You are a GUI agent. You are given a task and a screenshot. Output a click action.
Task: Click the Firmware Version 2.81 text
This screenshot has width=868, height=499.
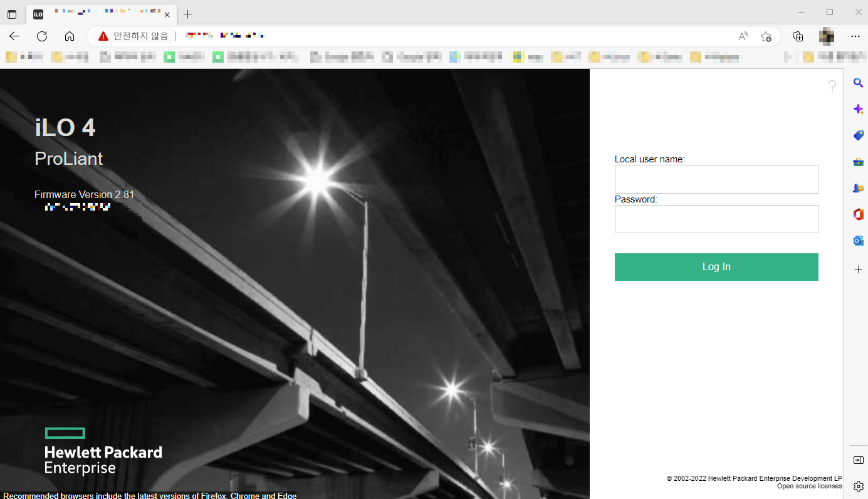point(84,195)
